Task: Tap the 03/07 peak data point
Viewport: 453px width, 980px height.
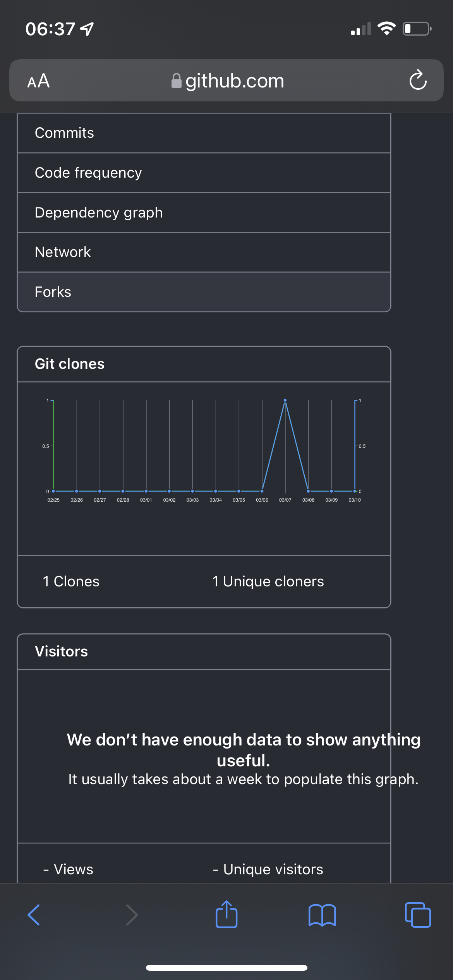Action: tap(285, 400)
